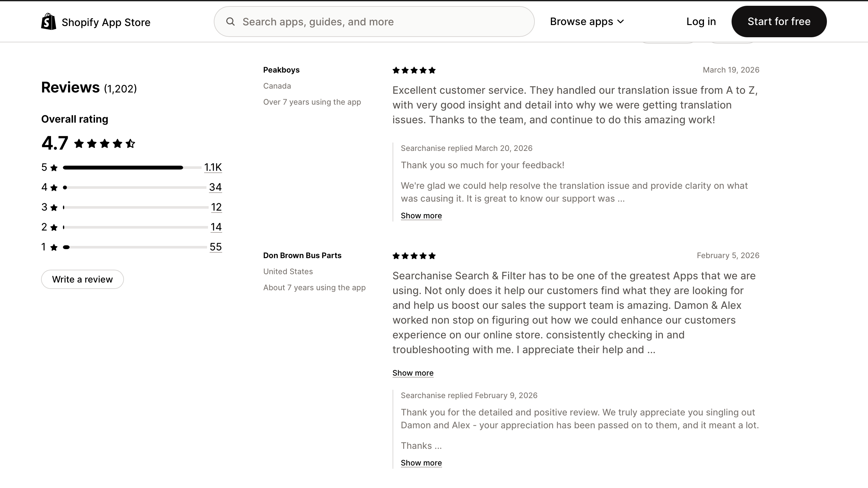Click the Write a review button
Image resolution: width=868 pixels, height=488 pixels.
pyautogui.click(x=82, y=279)
